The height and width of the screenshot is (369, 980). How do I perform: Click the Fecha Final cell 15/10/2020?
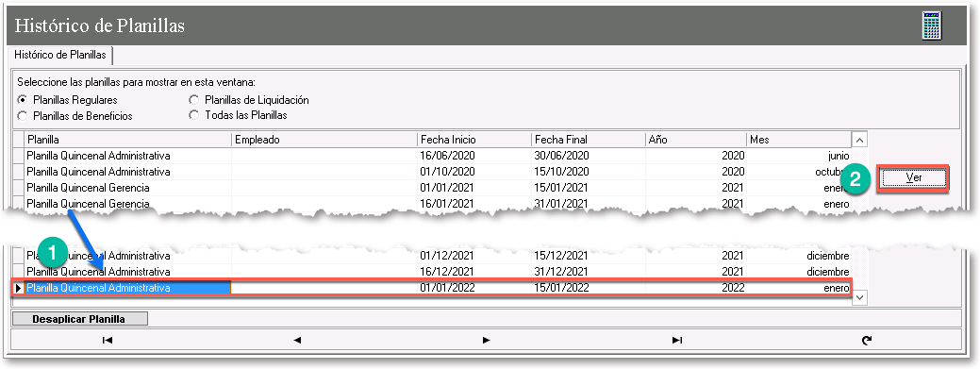click(589, 172)
